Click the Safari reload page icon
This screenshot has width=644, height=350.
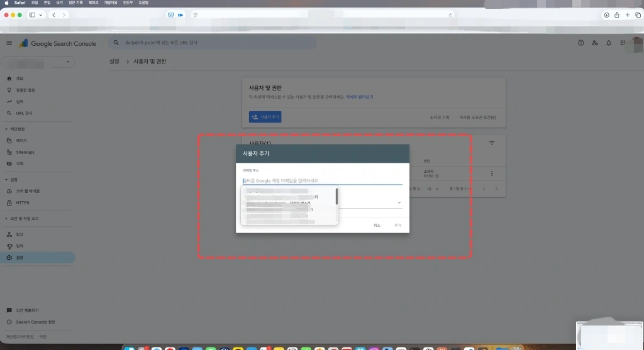(x=451, y=14)
